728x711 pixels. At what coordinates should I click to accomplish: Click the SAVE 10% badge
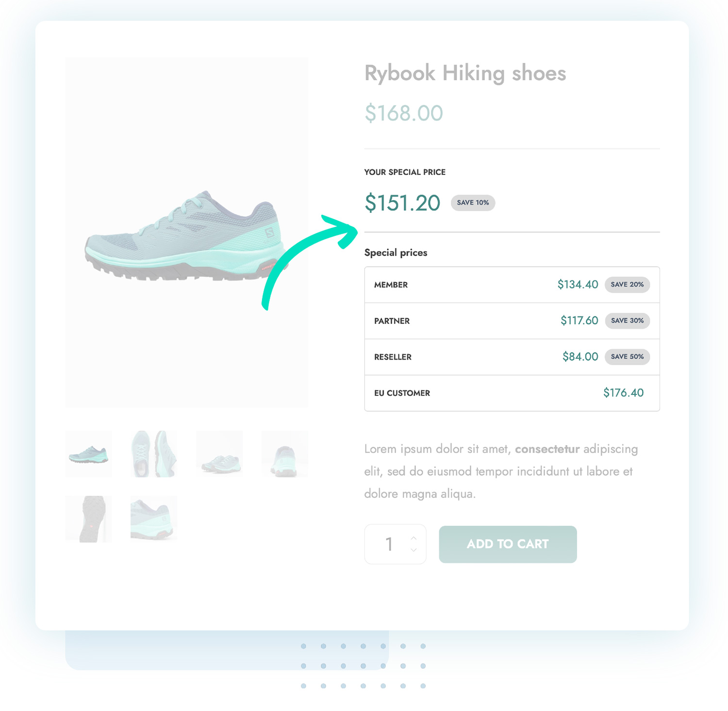pyautogui.click(x=472, y=203)
